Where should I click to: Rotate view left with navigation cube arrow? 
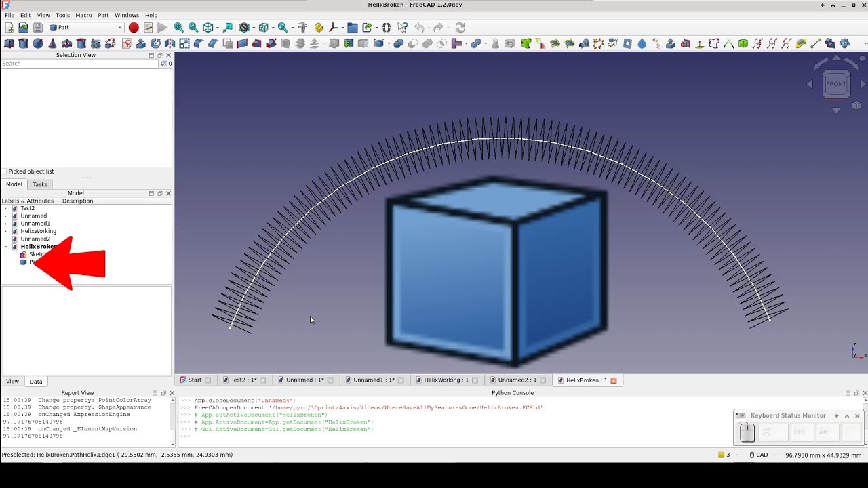click(x=810, y=84)
